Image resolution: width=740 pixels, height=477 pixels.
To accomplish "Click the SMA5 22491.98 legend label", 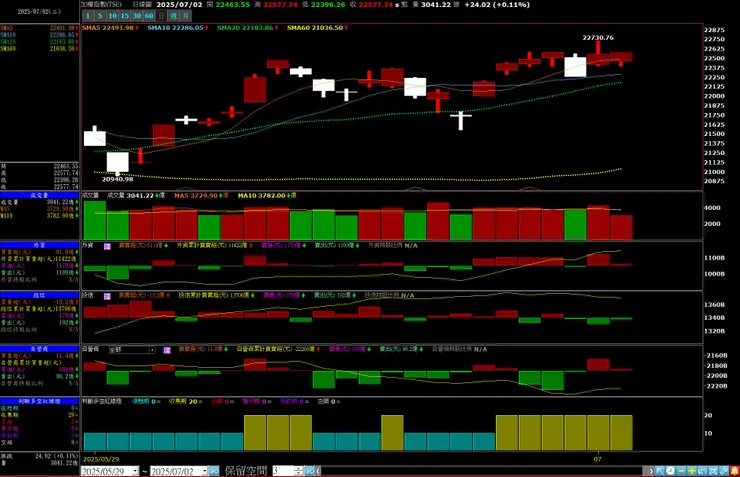I will coord(110,28).
